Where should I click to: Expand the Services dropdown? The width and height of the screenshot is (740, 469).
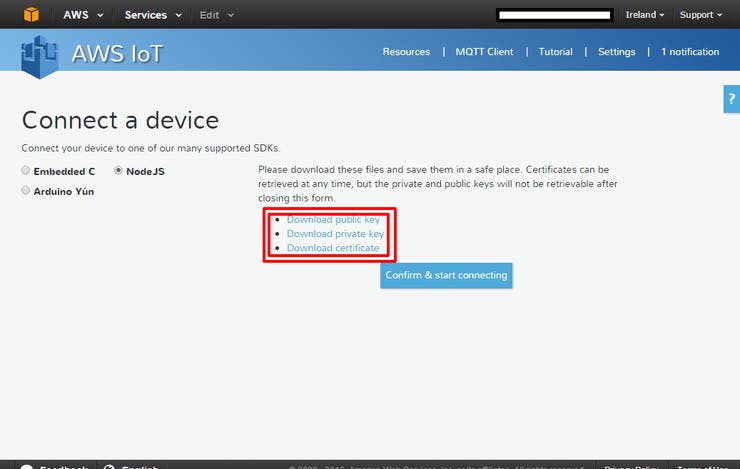point(153,15)
